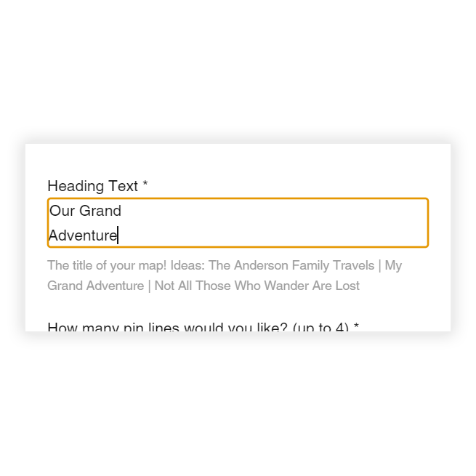This screenshot has width=476, height=476.
Task: Click empty space right of 'Our Grand'
Action: click(x=276, y=211)
